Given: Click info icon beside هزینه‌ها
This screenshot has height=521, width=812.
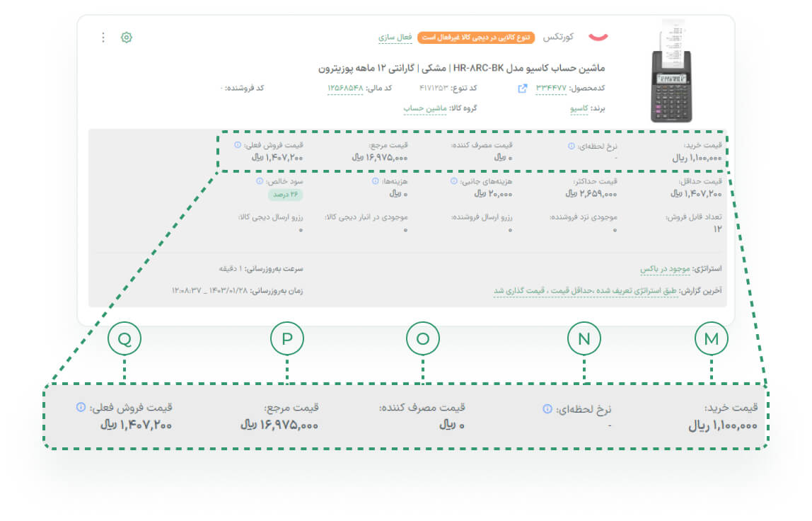Looking at the screenshot, I should (375, 181).
